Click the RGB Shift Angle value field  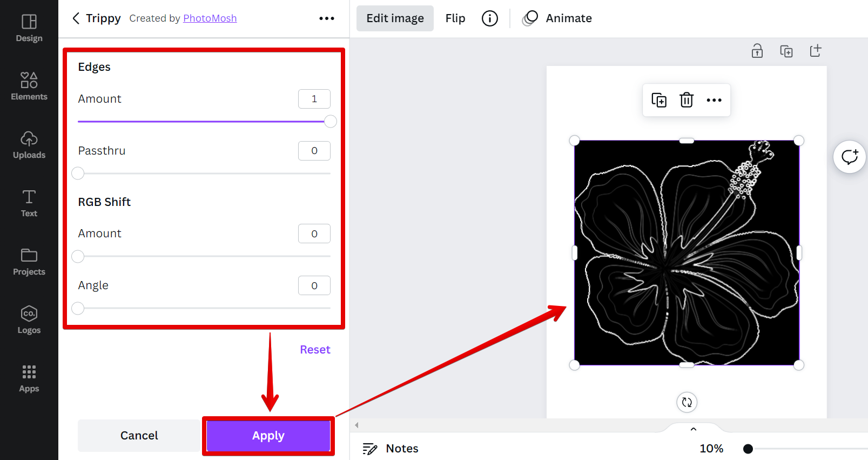[314, 285]
